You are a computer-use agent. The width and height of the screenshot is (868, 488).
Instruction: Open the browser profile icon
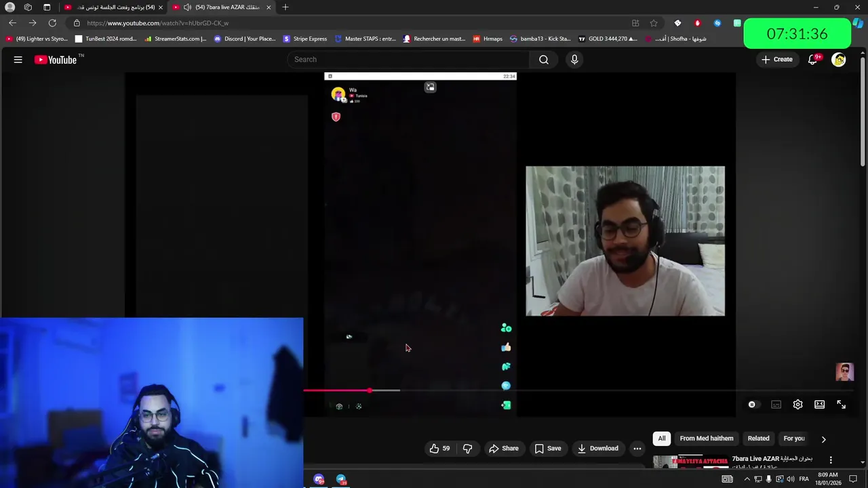9,7
